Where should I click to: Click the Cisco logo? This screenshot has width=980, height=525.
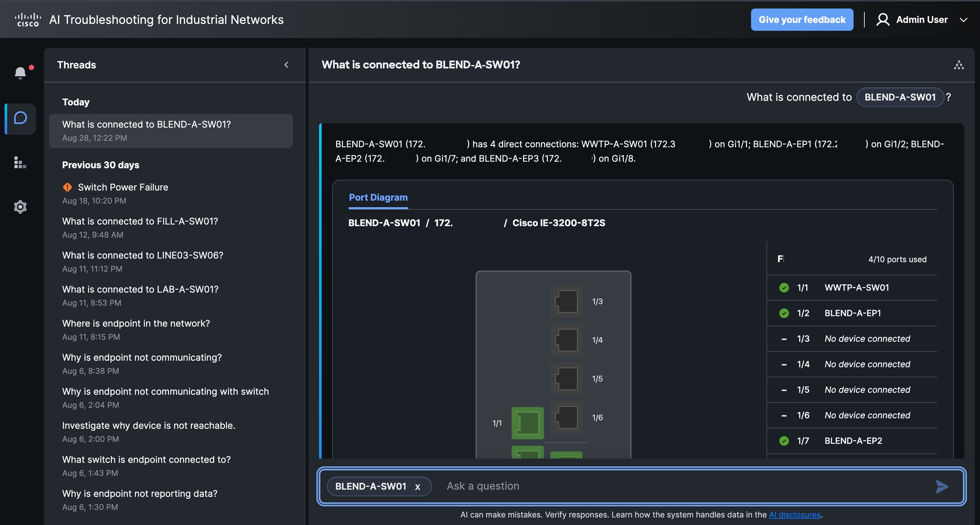[x=28, y=20]
